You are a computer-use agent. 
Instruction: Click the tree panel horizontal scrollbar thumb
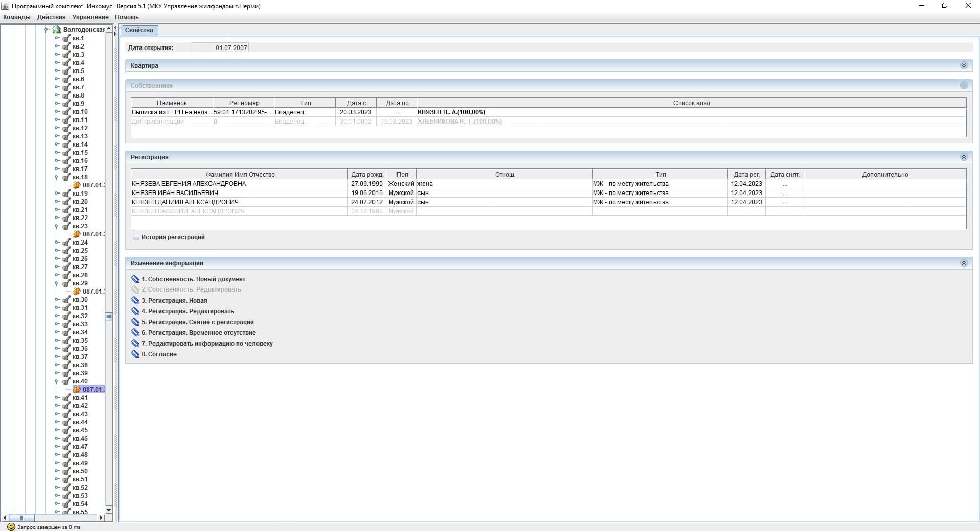[x=21, y=518]
